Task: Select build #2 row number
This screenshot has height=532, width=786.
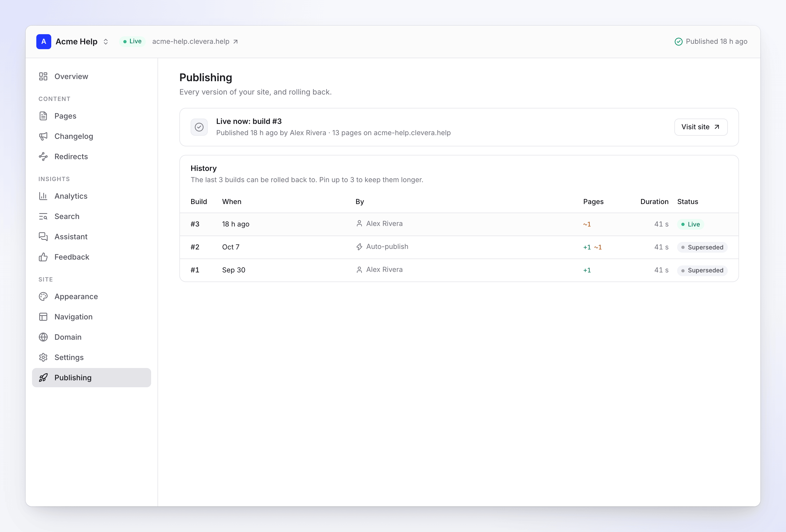Action: [195, 247]
